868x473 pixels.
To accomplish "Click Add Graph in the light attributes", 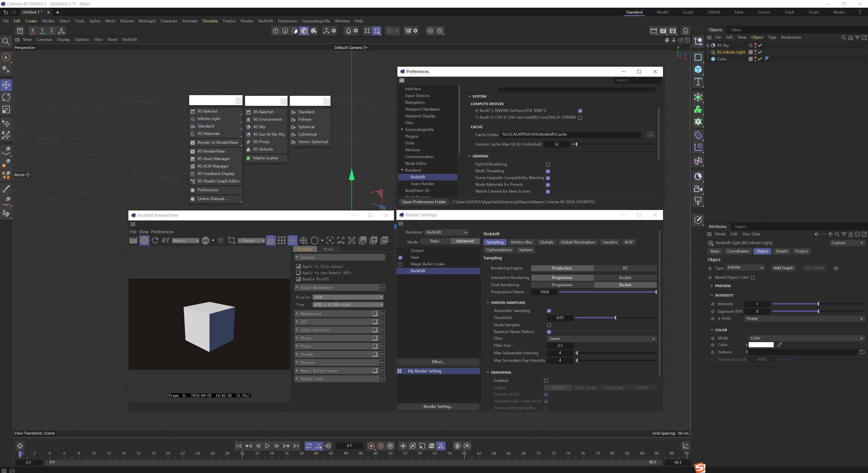I will coord(783,268).
